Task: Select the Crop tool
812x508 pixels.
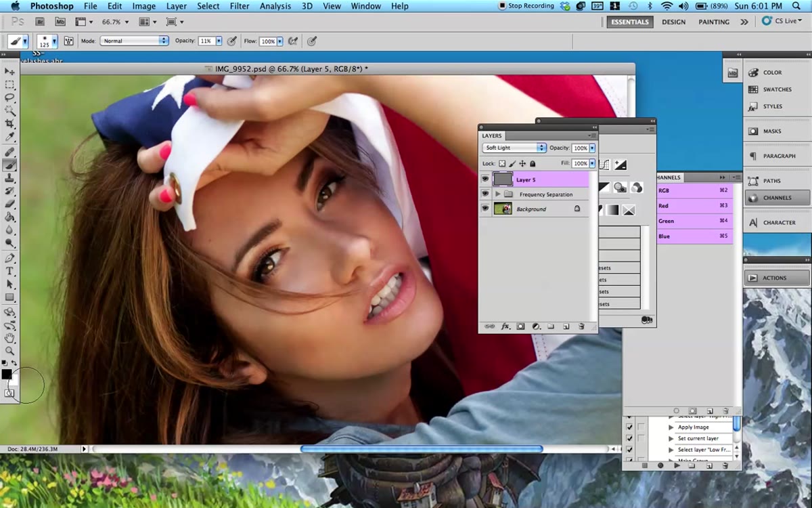Action: [9, 123]
